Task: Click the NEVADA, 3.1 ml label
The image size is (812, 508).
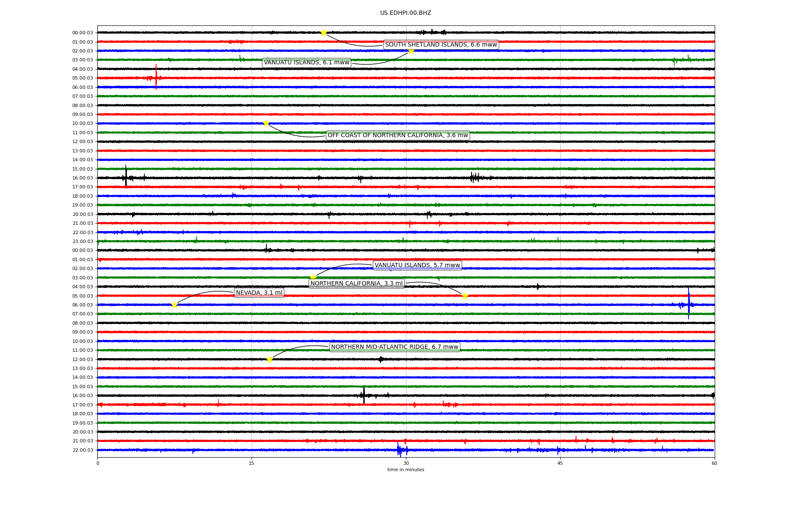Action: point(259,293)
